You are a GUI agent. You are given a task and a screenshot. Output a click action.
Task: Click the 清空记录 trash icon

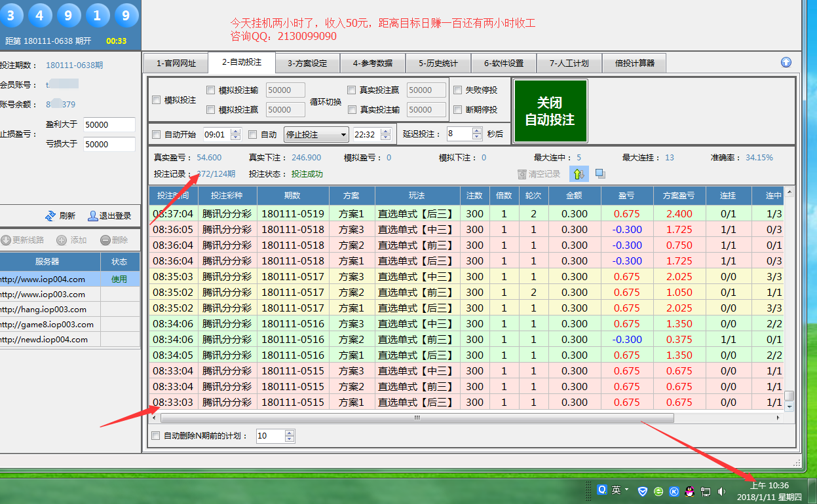522,174
